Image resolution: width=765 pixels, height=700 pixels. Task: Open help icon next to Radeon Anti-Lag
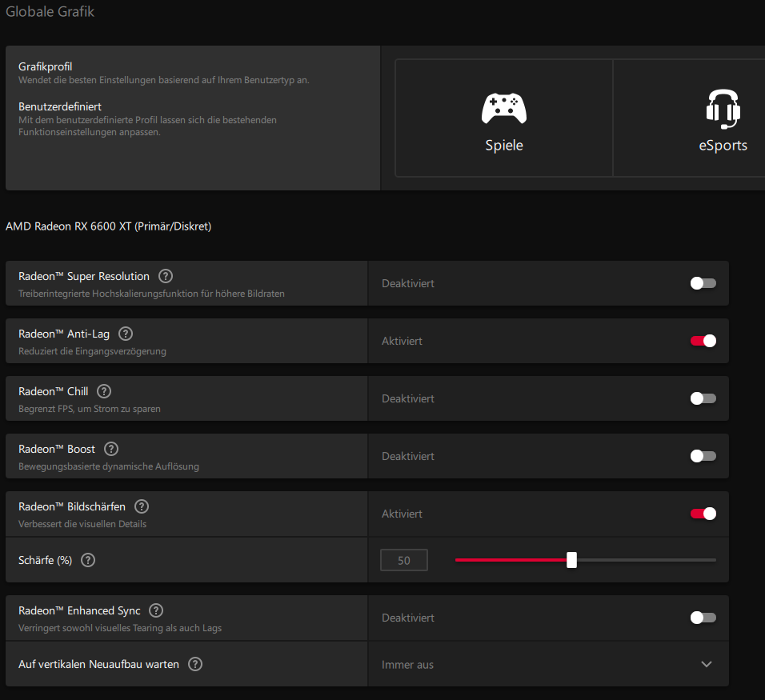(126, 334)
